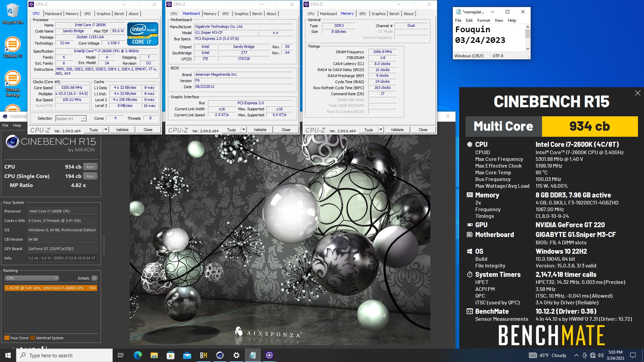
Task: Open Settings gear in taskbar
Action: (x=236, y=355)
